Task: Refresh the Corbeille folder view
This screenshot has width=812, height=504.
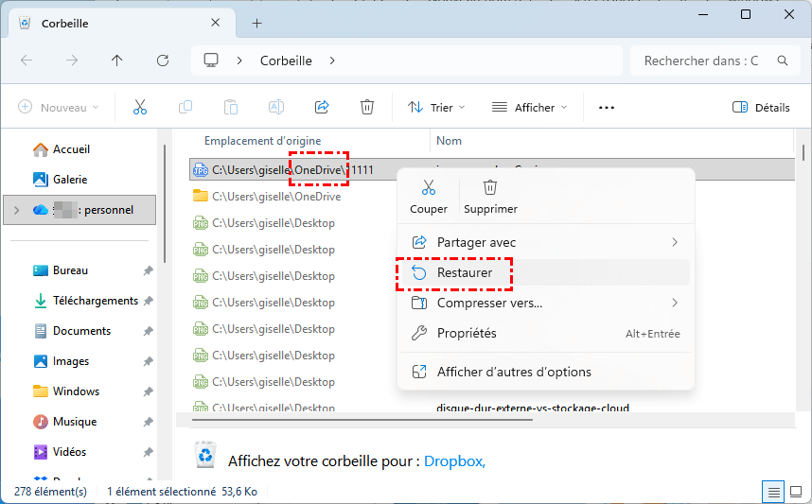Action: 163,61
